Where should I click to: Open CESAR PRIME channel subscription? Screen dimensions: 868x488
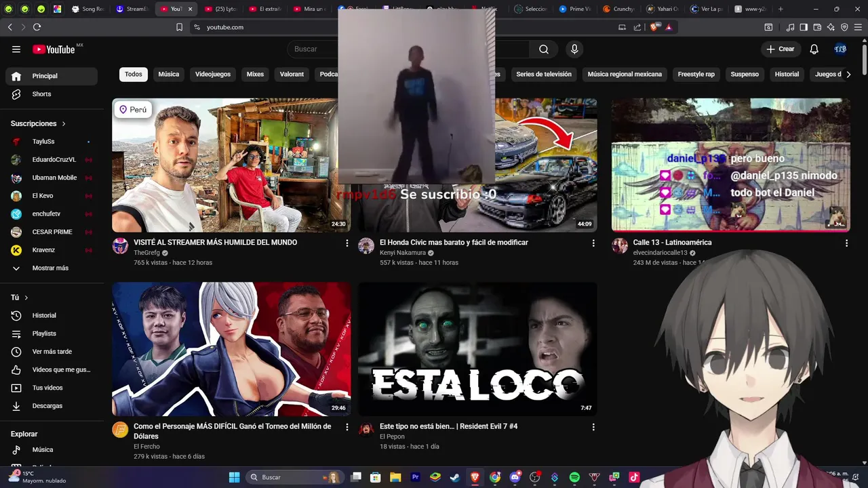point(52,232)
